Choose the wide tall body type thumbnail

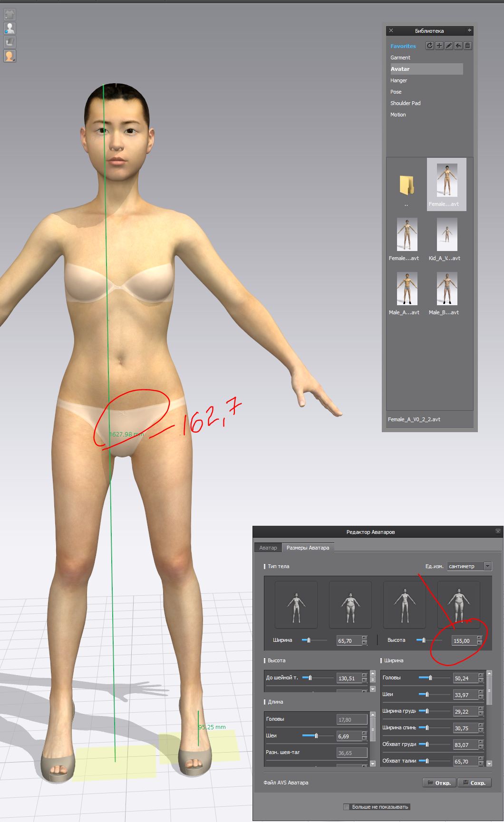pos(458,605)
